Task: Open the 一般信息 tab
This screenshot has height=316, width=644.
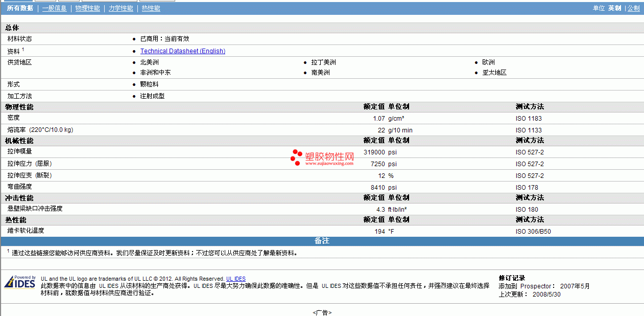Action: [x=54, y=8]
